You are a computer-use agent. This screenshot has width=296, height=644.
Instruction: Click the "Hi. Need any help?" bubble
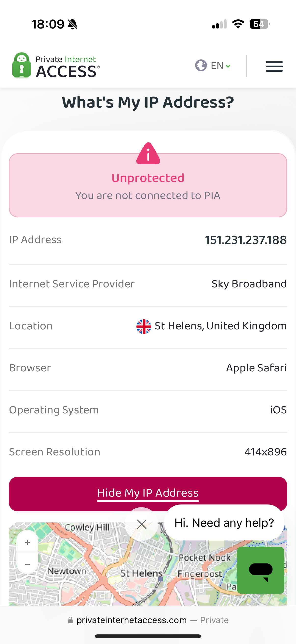224,522
